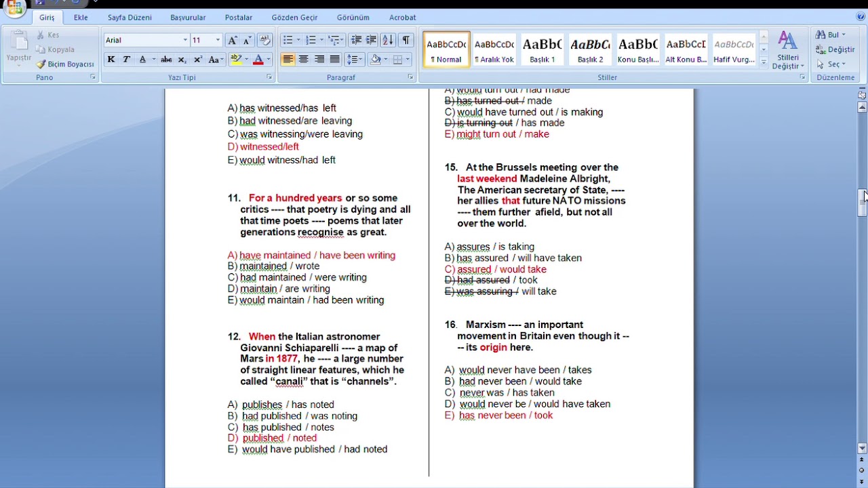868x488 pixels.
Task: Open the Paragraf dialog launcher
Action: point(410,77)
